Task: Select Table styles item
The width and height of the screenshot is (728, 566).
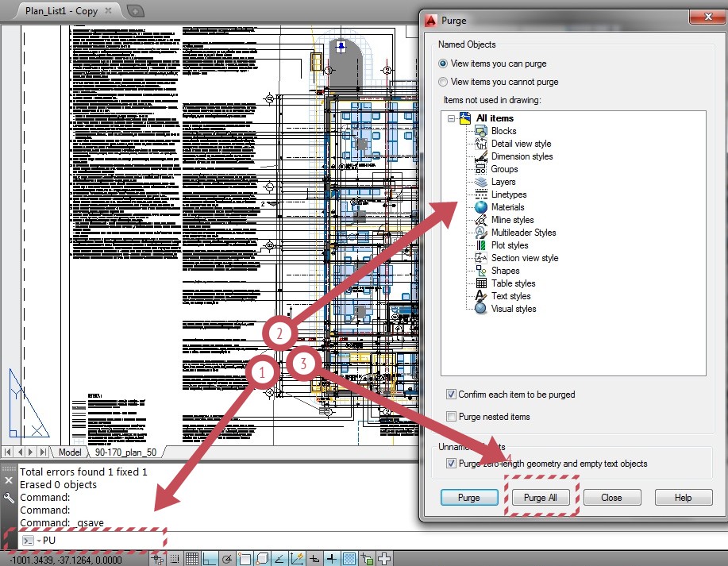Action: (x=513, y=283)
